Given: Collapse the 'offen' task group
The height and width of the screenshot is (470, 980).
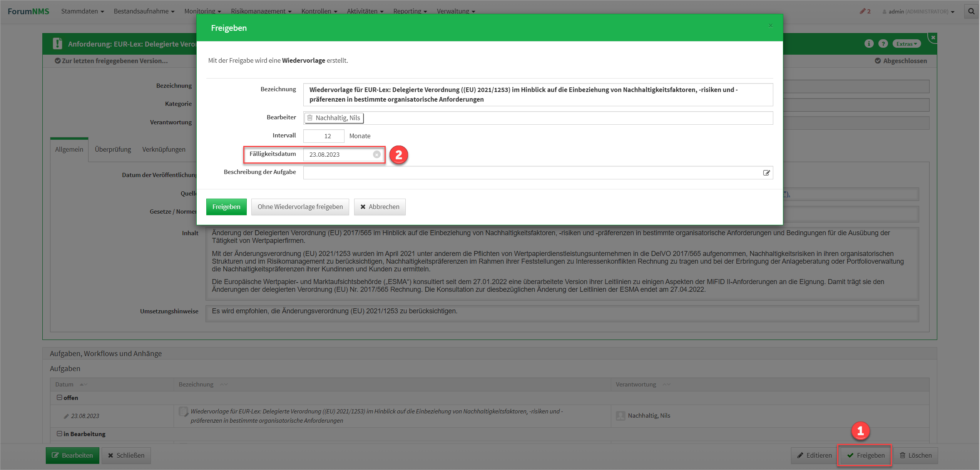Looking at the screenshot, I should [x=59, y=398].
